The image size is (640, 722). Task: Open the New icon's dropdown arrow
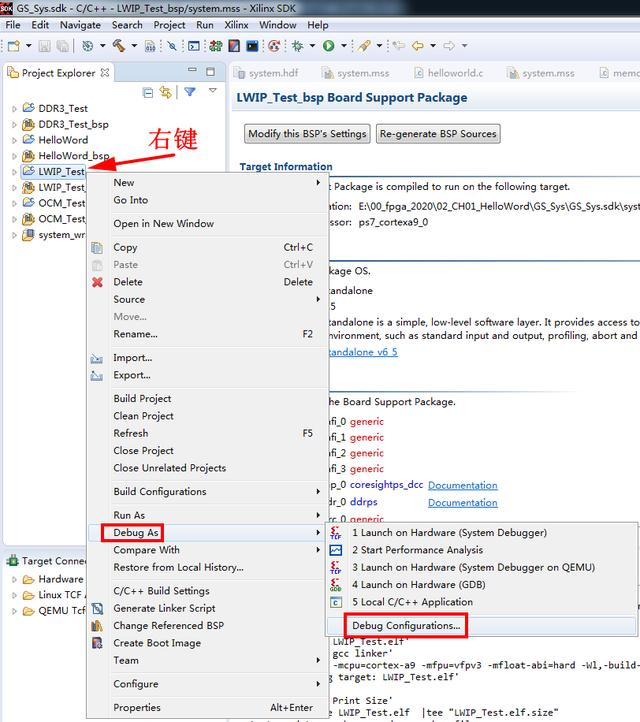click(x=29, y=46)
